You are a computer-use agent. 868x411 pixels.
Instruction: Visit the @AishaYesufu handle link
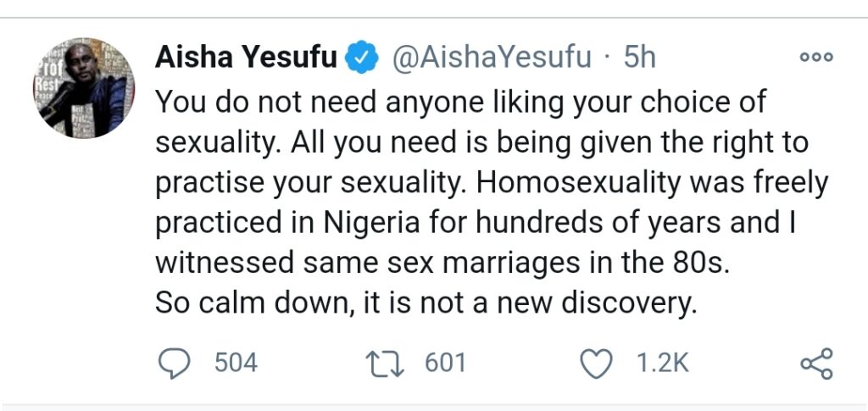pos(492,58)
